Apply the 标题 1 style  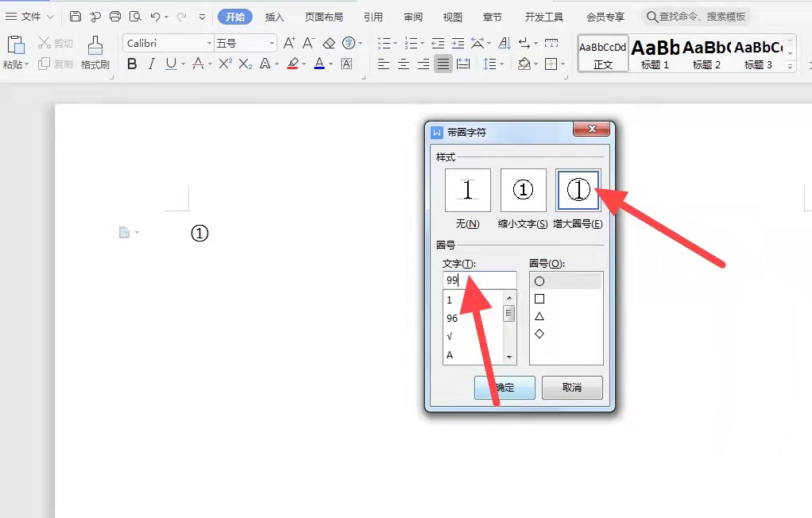click(x=655, y=53)
